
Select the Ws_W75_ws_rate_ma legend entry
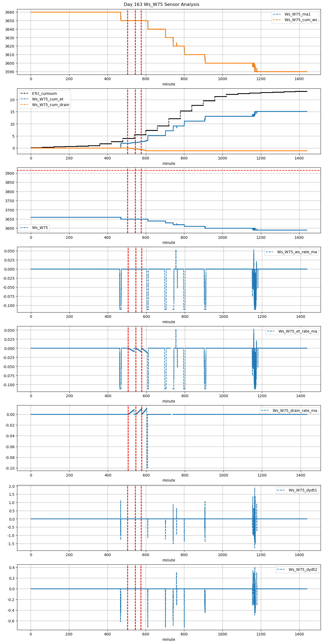pyautogui.click(x=297, y=252)
